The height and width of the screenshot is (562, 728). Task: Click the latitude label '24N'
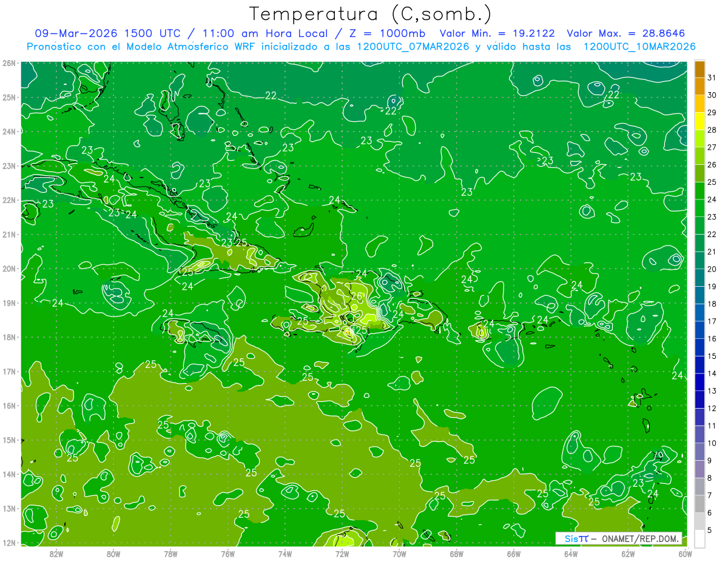[x=9, y=131]
